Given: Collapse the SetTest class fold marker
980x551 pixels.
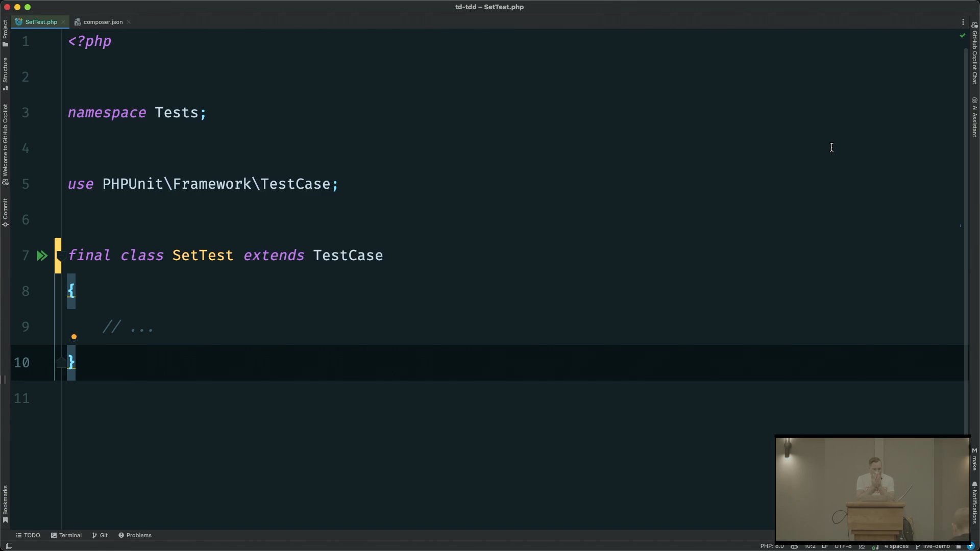Looking at the screenshot, I should coord(61,255).
